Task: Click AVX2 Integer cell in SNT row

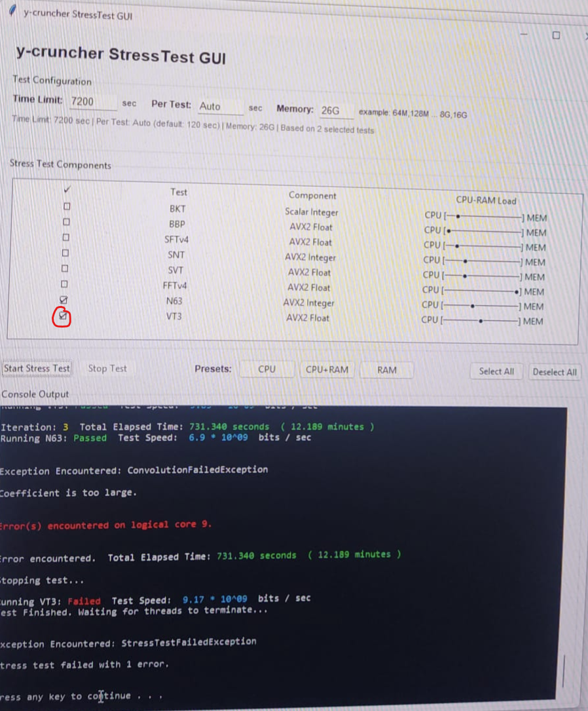Action: [x=310, y=257]
